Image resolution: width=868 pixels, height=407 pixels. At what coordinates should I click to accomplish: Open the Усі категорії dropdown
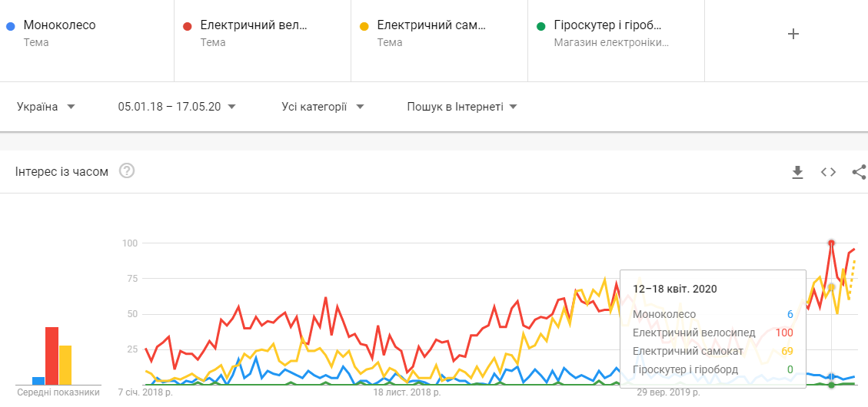point(323,107)
